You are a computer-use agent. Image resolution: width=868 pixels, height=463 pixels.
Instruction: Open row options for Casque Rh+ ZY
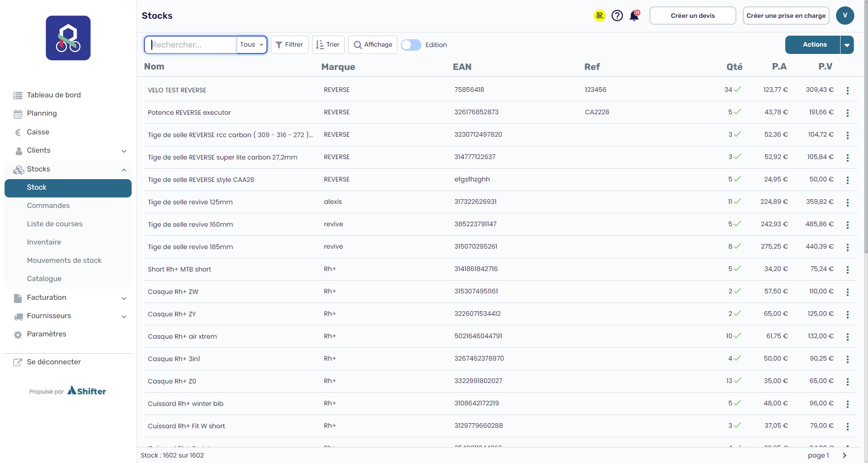pyautogui.click(x=847, y=314)
